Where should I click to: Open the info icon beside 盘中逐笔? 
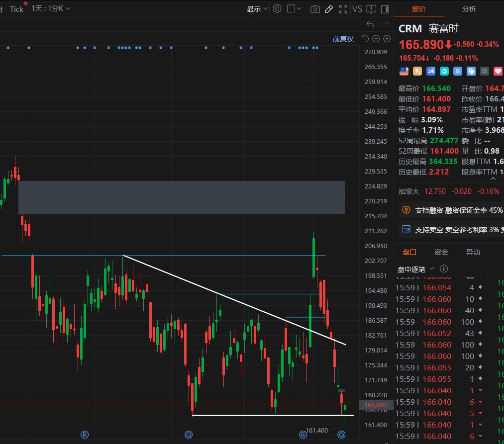[444, 268]
